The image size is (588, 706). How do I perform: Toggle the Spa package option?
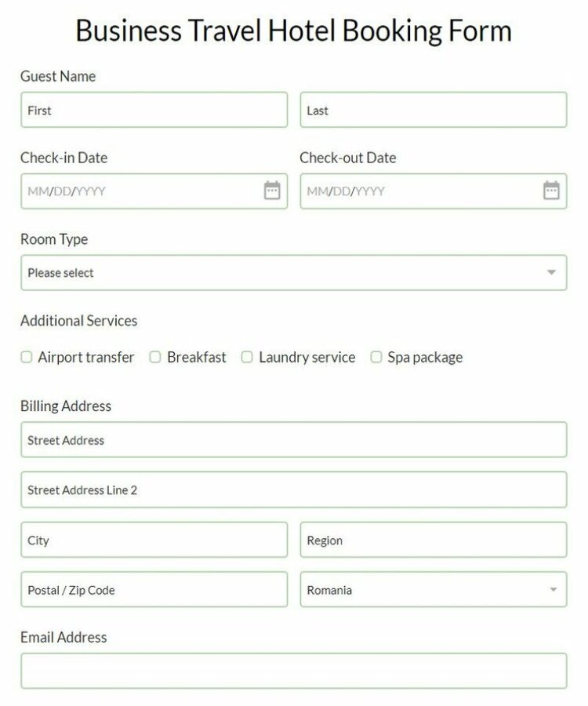(376, 357)
